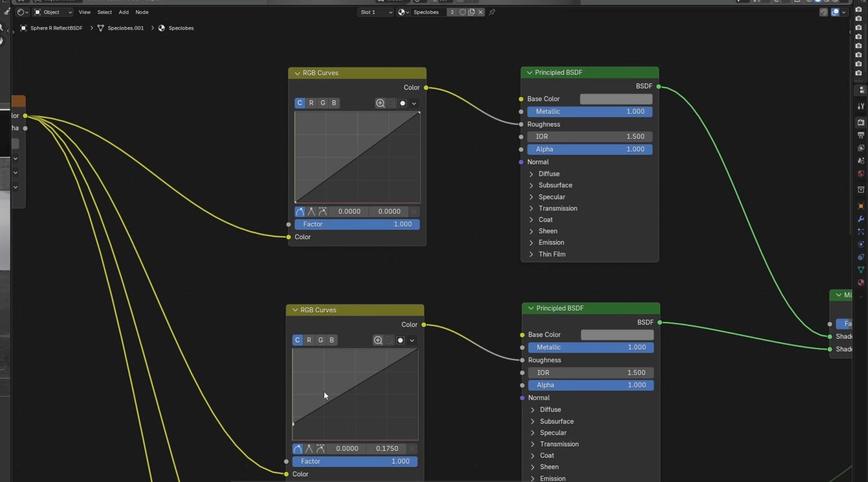
Task: Open the Node menu in node editor
Action: point(142,12)
